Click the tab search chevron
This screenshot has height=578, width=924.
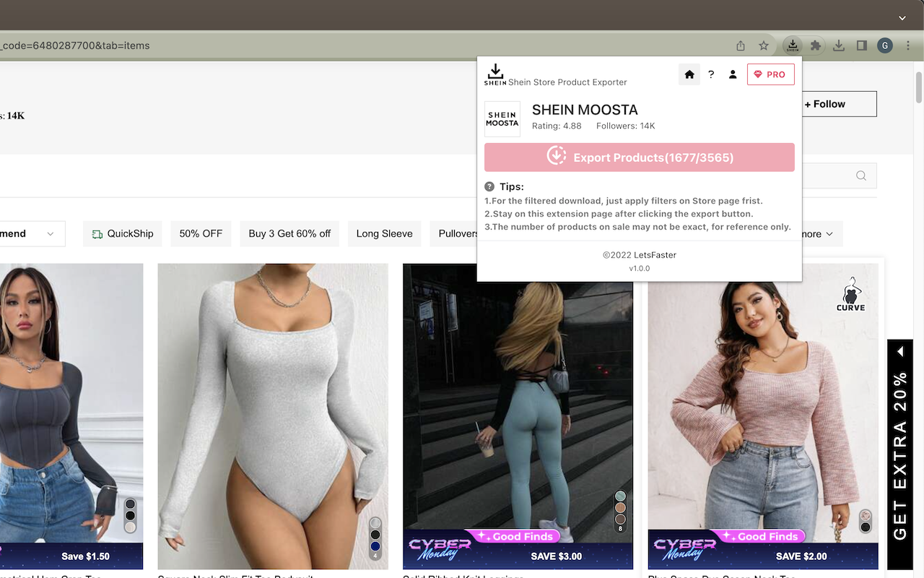902,18
